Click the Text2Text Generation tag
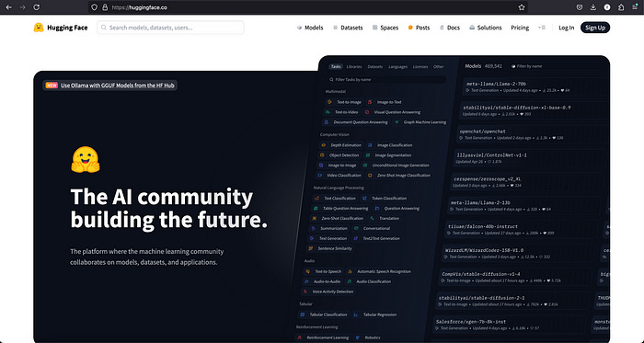644x343 pixels. 377,238
